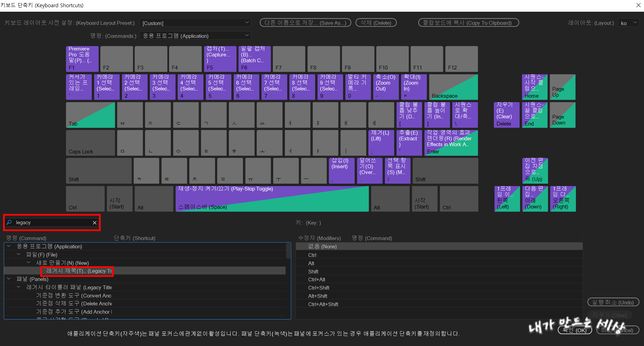Click the Insert comma key

click(342, 171)
